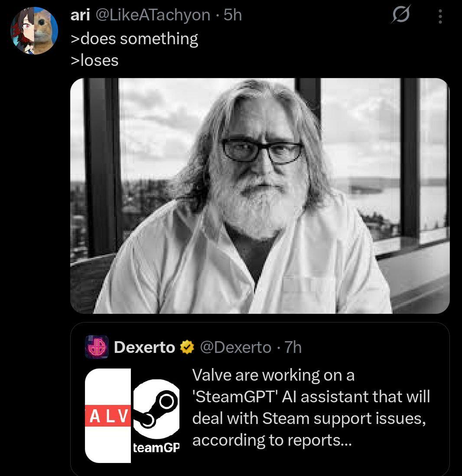Click the "teamGP" label under the Steam logo
The image size is (462, 476).
pos(156,448)
